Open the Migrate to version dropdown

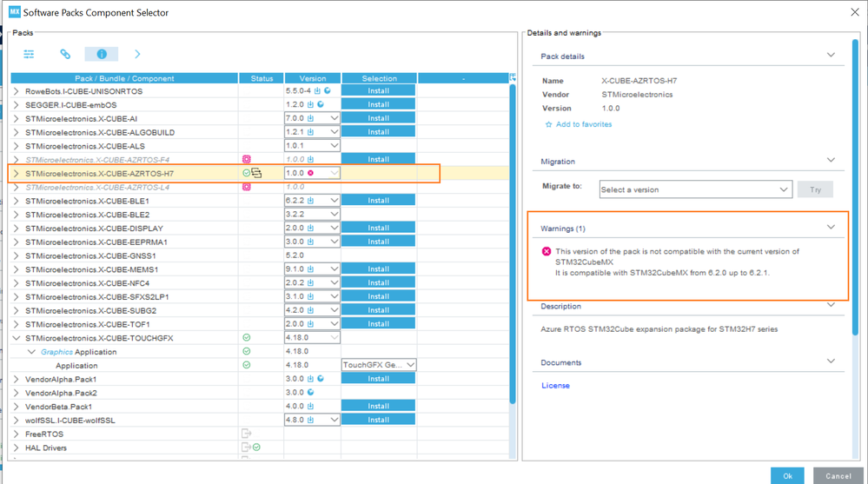point(696,189)
